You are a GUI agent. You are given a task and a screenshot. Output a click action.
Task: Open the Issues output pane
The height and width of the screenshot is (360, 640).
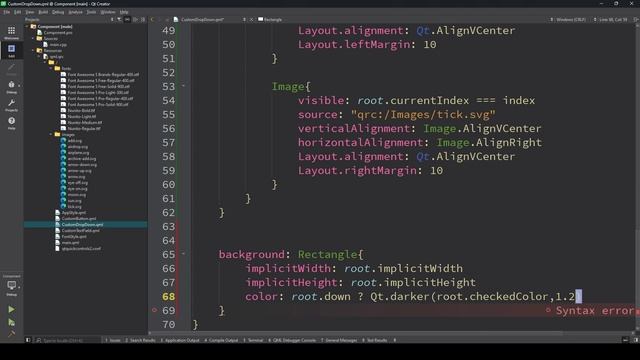[113, 340]
